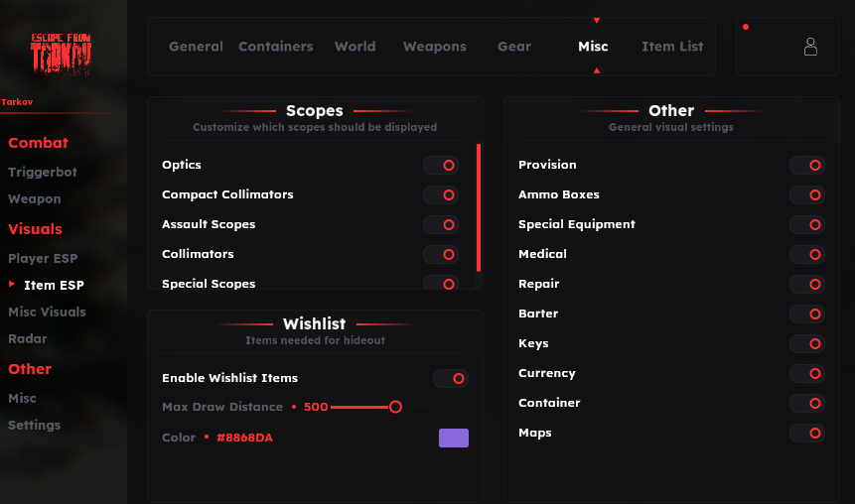This screenshot has height=504, width=855.
Task: Open the Containers tab
Action: [x=275, y=47]
